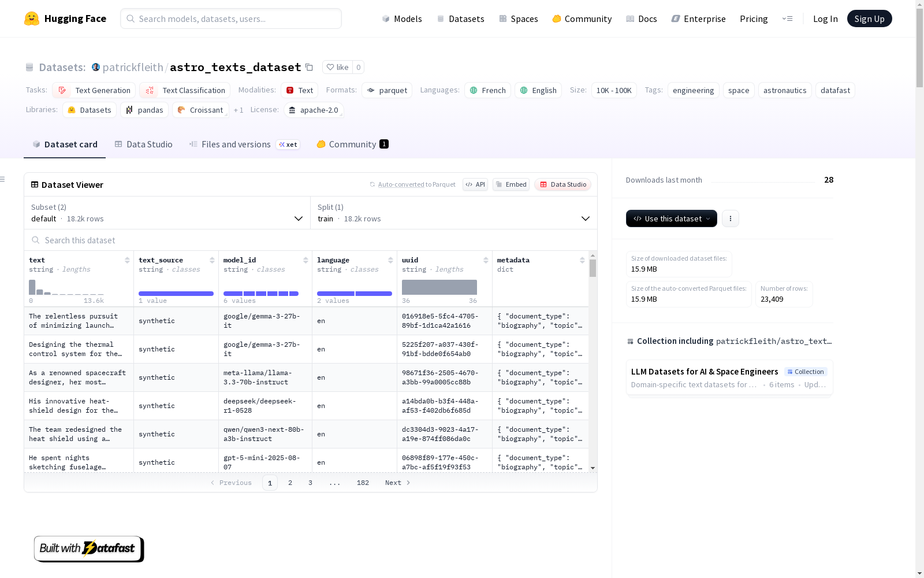
Task: Click the Hugging Face logo icon
Action: pyautogui.click(x=32, y=18)
